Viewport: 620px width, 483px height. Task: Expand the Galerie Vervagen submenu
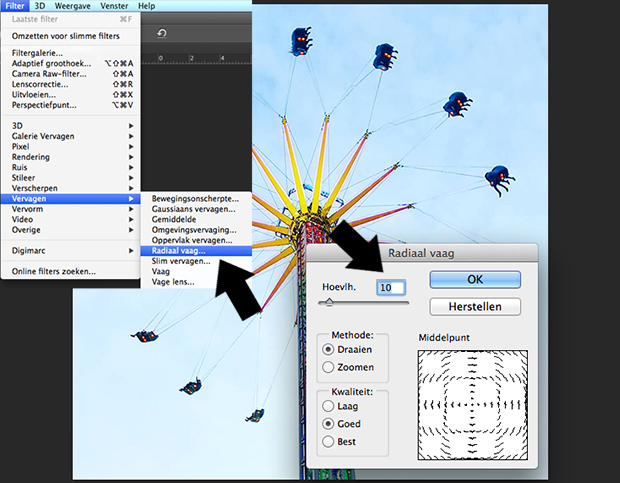70,136
